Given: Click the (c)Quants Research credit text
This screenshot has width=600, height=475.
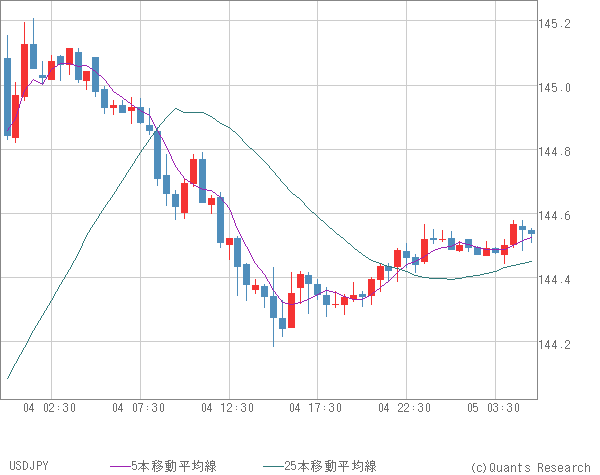Looking at the screenshot, I should pos(530,467).
